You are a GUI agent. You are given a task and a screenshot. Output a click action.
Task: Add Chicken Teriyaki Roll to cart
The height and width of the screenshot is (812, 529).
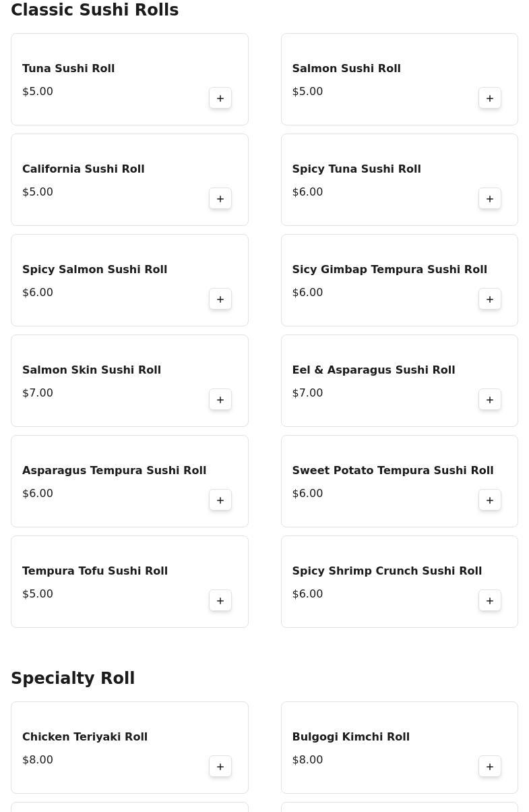point(220,767)
